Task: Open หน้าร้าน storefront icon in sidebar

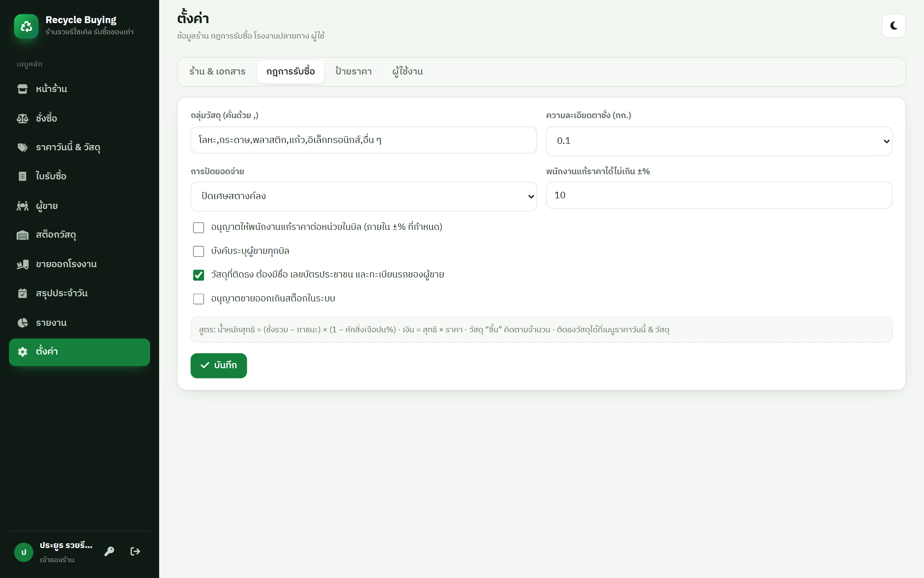Action: 22,89
